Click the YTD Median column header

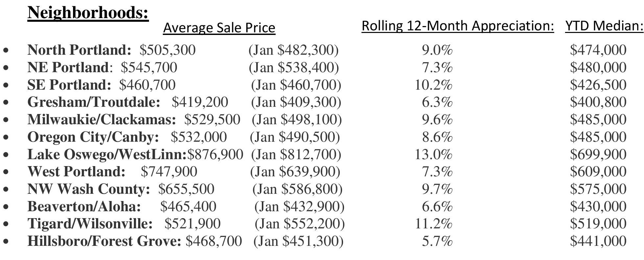(x=604, y=26)
